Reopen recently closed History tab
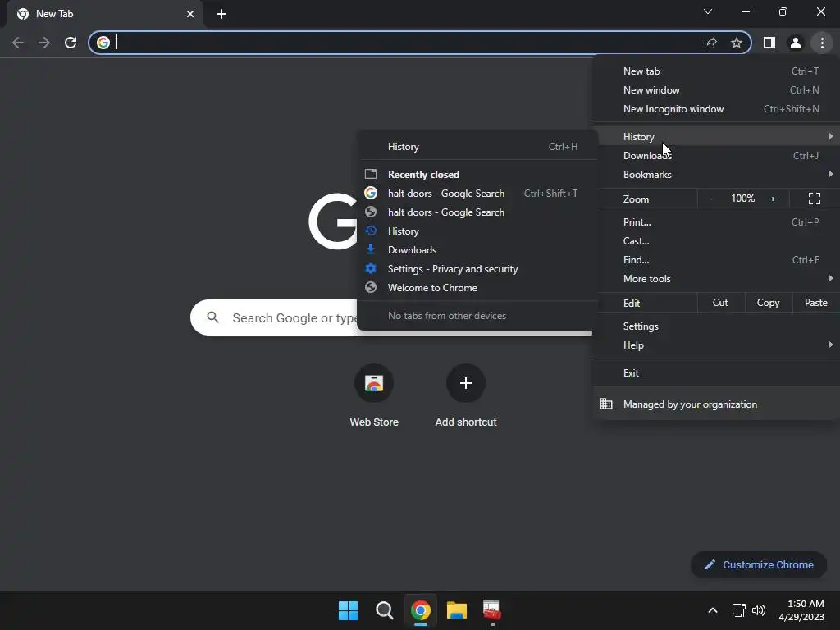This screenshot has height=630, width=840. click(x=477, y=231)
